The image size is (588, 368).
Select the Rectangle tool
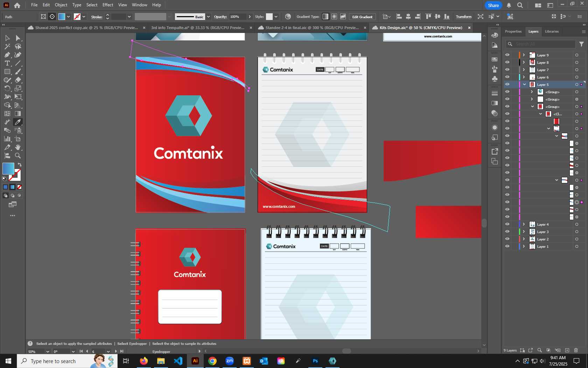coord(7,71)
